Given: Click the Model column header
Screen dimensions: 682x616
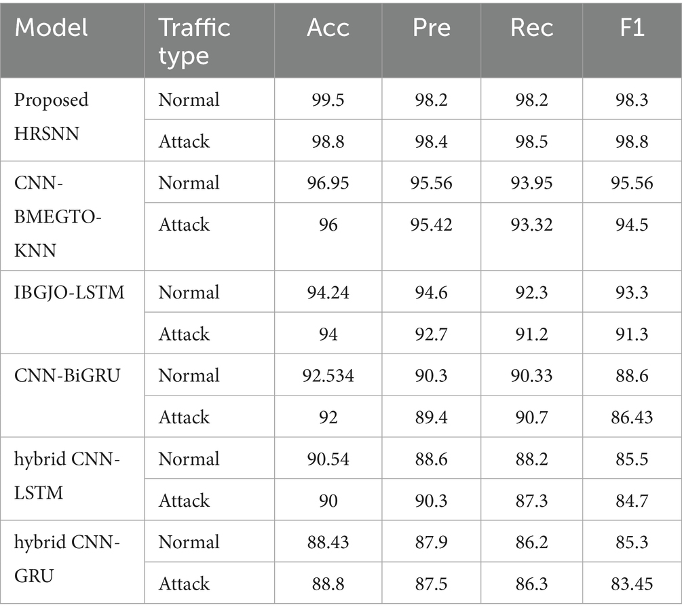Looking at the screenshot, I should coord(72,41).
